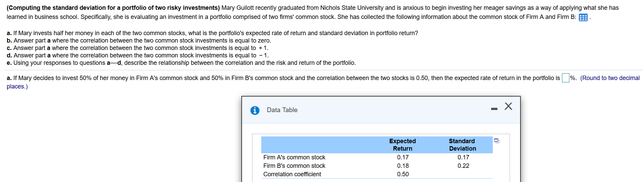644x182 pixels.
Task: Select Firm B's standard deviation value 0.22
Action: (x=463, y=166)
